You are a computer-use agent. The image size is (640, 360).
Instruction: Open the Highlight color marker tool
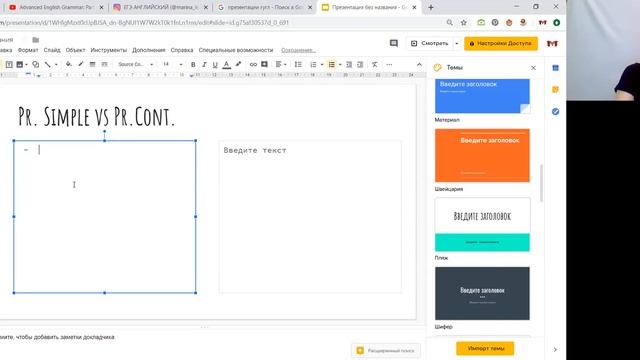(238, 64)
